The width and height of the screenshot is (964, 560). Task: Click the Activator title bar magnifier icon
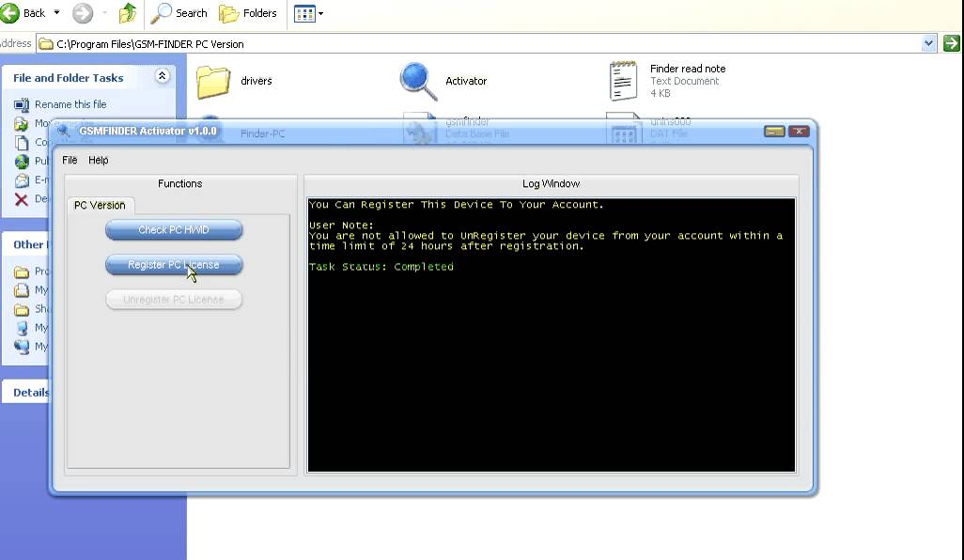[x=63, y=131]
